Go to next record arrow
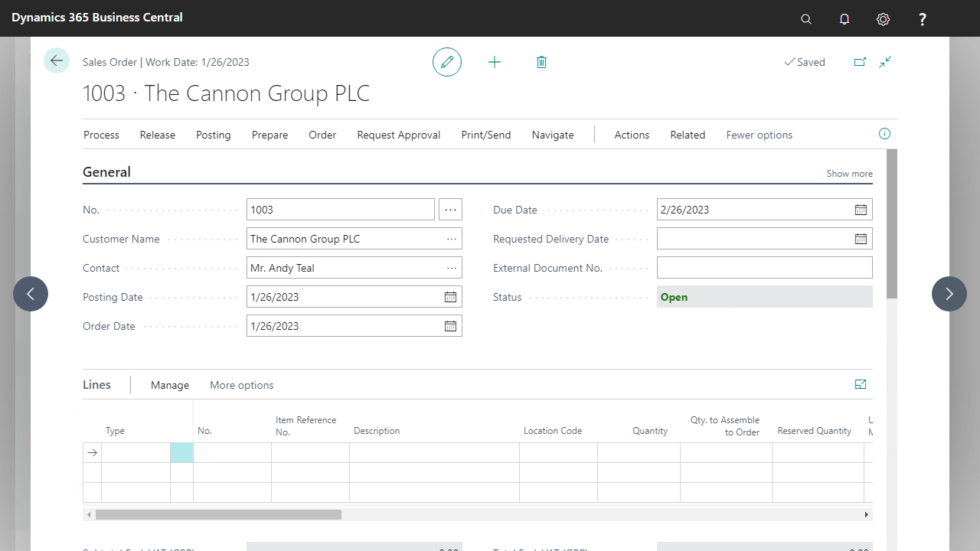 coord(949,294)
